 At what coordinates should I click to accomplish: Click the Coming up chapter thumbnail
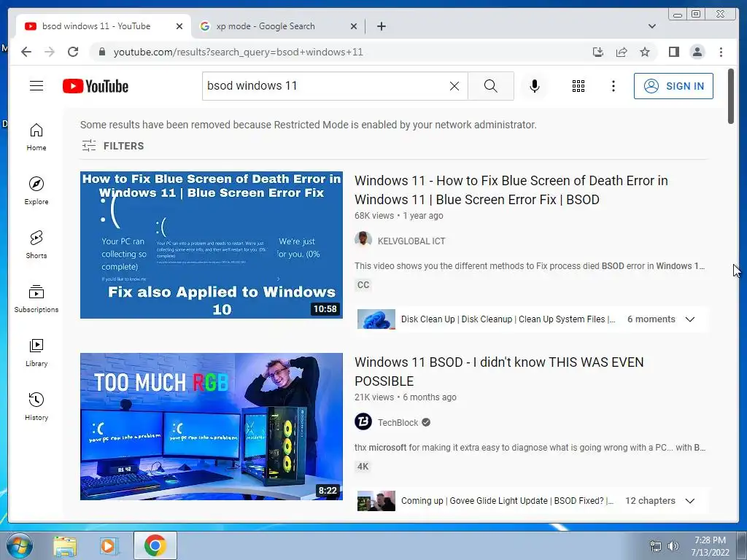[x=376, y=500]
